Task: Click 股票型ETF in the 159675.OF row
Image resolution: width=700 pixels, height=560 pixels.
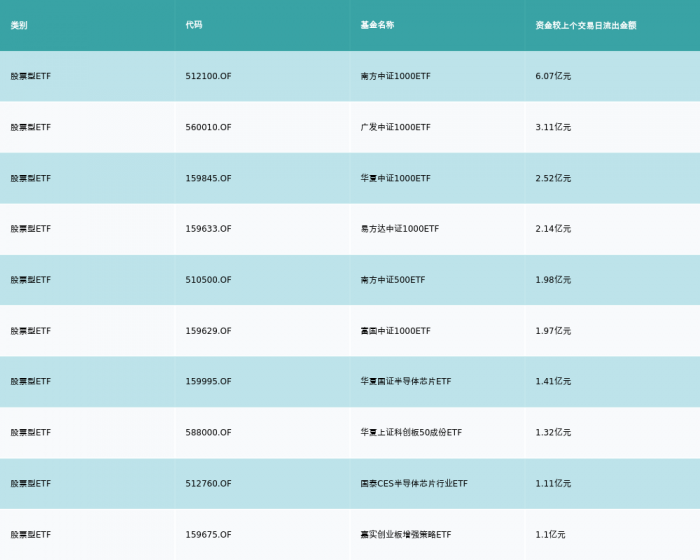Action: coord(31,535)
